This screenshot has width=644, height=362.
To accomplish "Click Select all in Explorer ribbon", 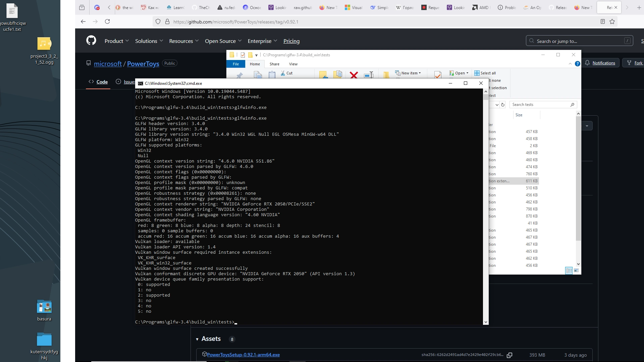I will pyautogui.click(x=485, y=73).
